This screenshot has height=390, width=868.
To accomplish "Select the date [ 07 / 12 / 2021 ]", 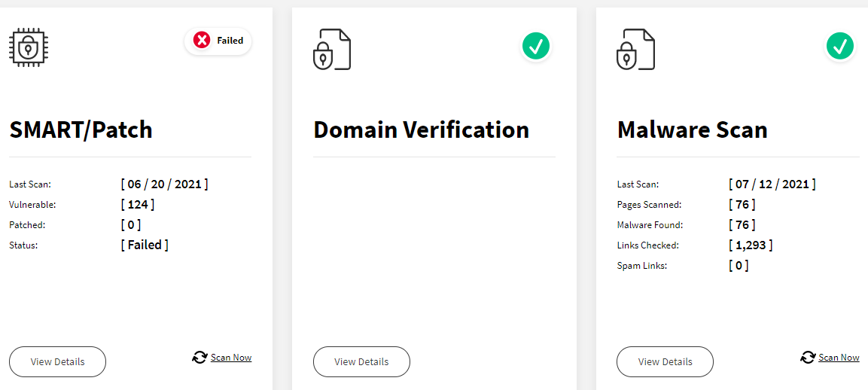I will [772, 184].
